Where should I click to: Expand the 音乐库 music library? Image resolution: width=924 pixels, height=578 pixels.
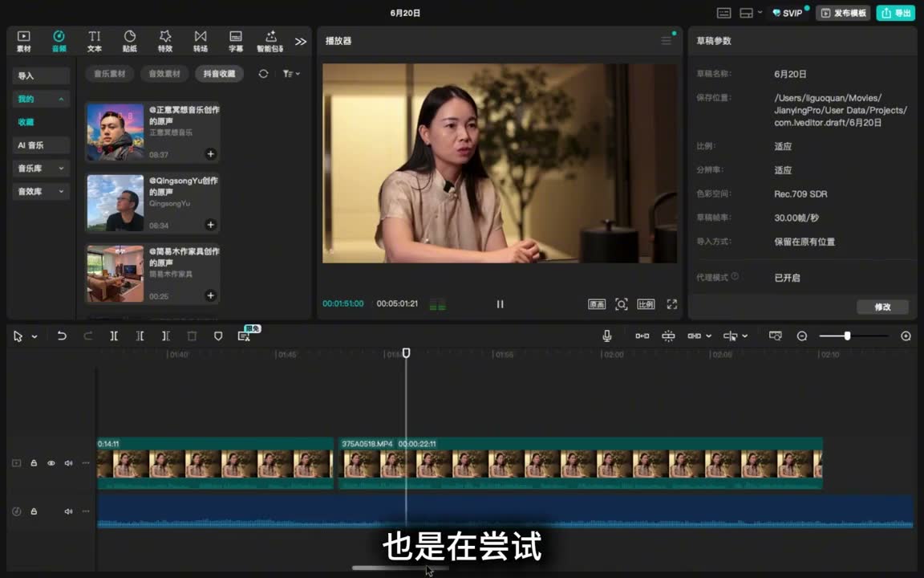[x=41, y=168]
